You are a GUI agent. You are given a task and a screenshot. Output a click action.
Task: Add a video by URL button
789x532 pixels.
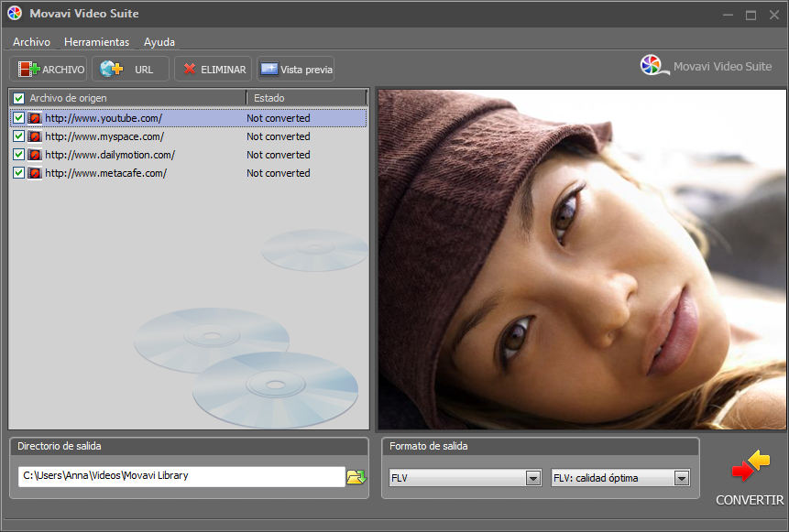pos(130,69)
